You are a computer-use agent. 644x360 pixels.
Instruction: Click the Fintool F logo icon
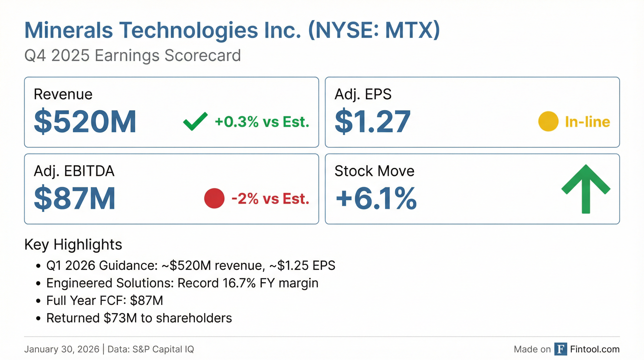point(560,349)
